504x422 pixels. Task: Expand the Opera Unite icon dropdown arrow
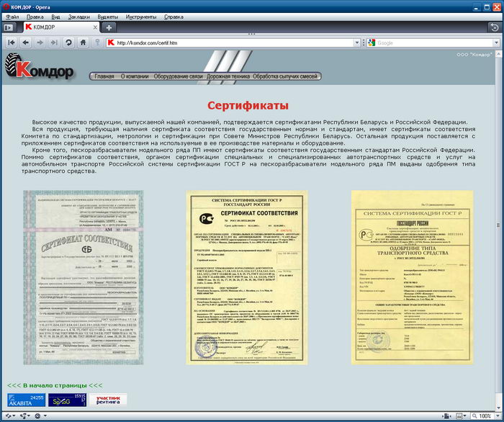pyautogui.click(x=29, y=416)
